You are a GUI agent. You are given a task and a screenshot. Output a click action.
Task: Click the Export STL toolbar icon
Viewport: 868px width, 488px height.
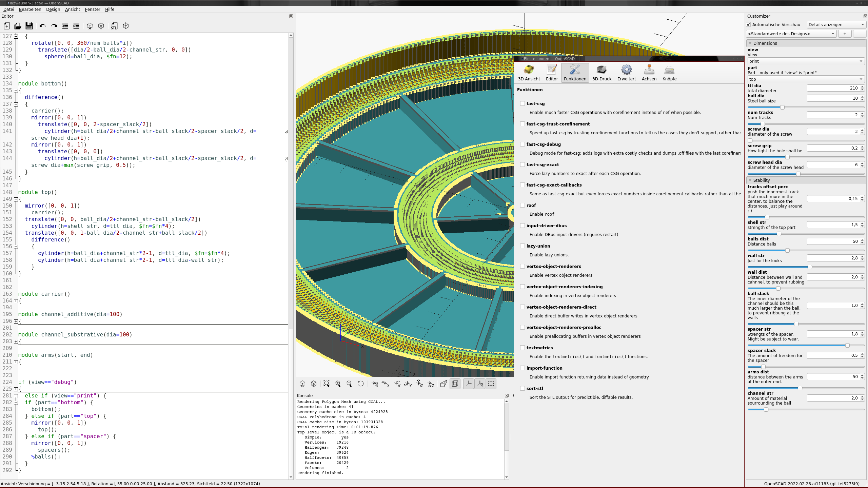click(x=114, y=26)
